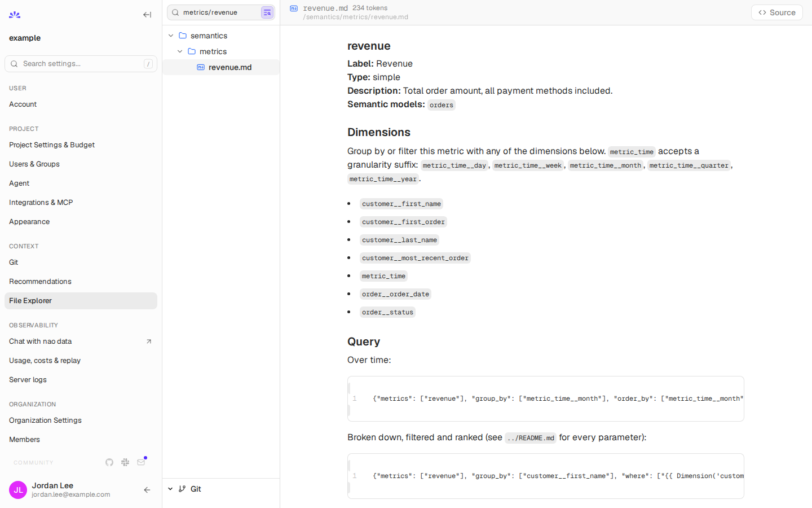Open the Slack community icon
This screenshot has width=812, height=508.
(x=125, y=462)
